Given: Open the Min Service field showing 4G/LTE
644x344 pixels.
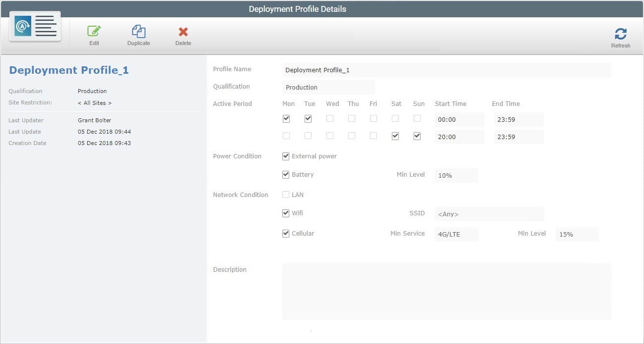Looking at the screenshot, I should 456,234.
